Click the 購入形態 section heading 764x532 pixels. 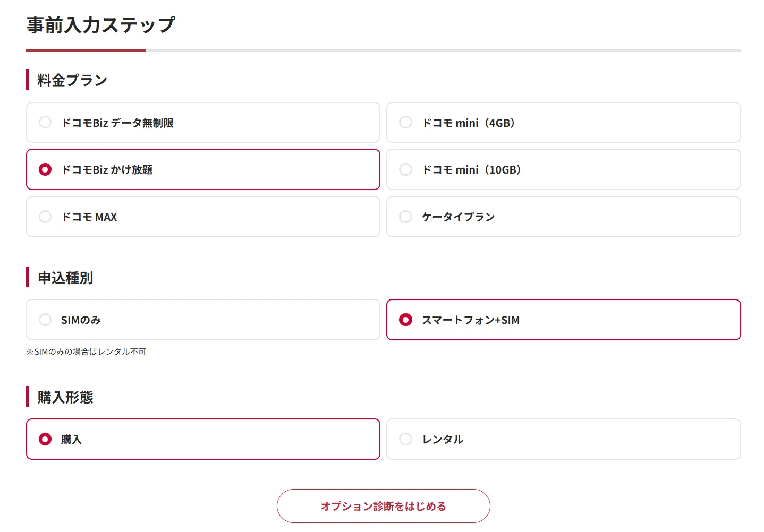point(65,397)
